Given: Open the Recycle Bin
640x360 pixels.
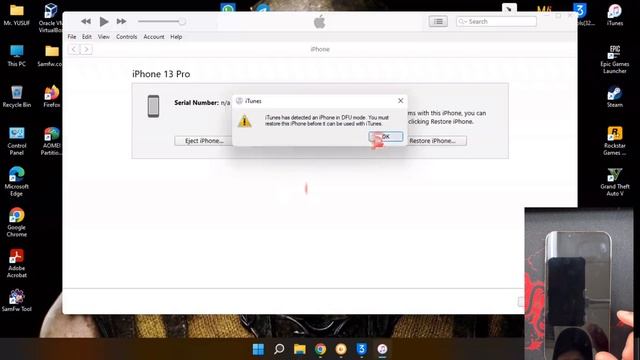Looking at the screenshot, I should (17, 97).
